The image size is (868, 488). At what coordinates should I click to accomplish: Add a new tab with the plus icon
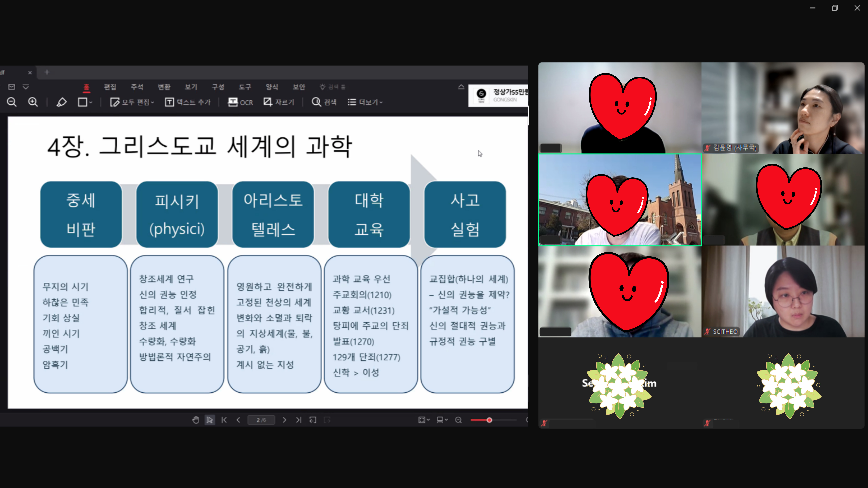click(47, 72)
